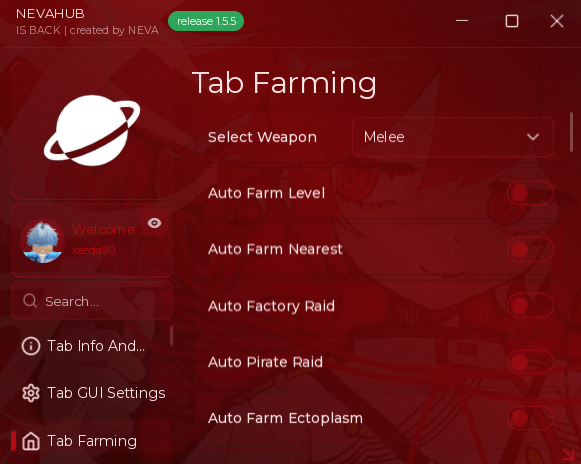Viewport: 581px width, 464px height.
Task: Maximize the NEVAHUB window
Action: [512, 21]
